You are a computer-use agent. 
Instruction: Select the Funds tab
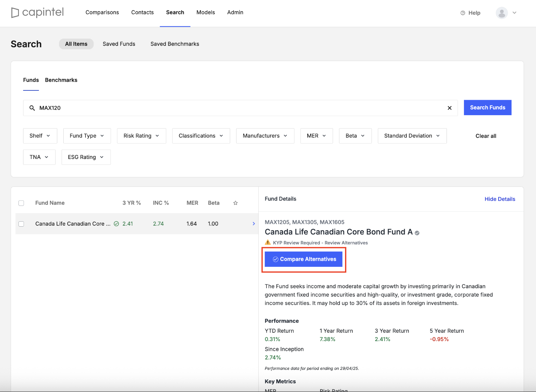point(31,80)
